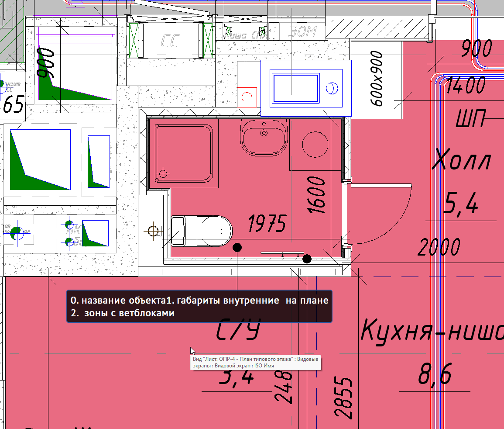Click the left green crossed damper box by СС

click(x=134, y=40)
